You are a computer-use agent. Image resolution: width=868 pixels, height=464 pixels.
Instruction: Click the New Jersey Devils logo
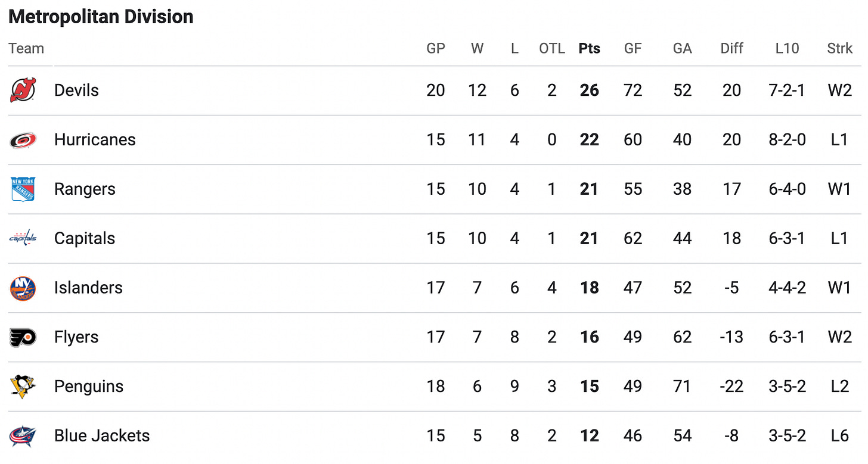23,90
